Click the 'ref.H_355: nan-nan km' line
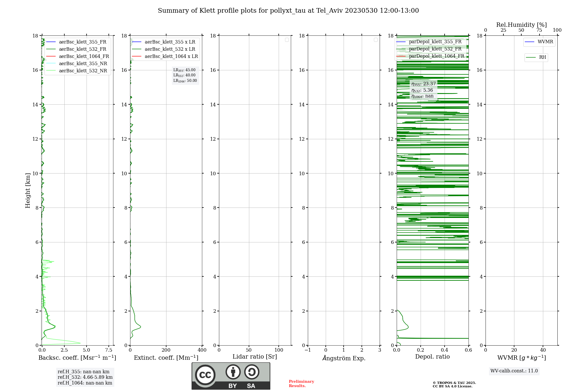Screen dimensions: 577x392 (x=84, y=372)
